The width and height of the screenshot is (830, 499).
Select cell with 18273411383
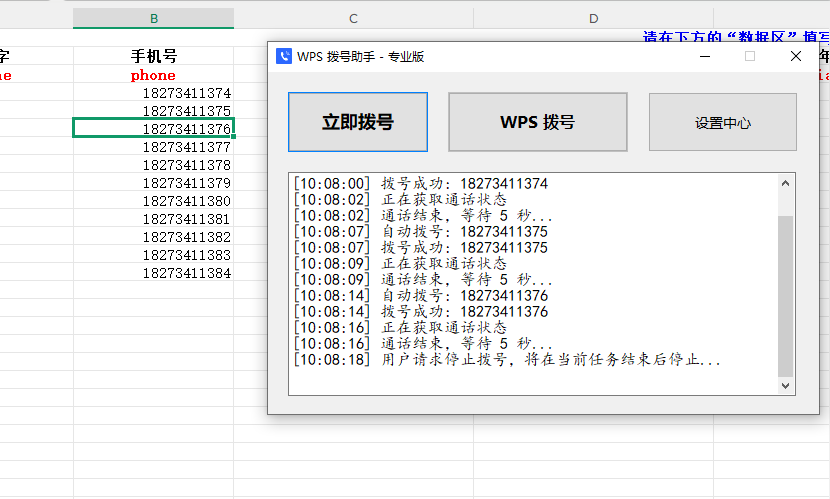pyautogui.click(x=154, y=255)
